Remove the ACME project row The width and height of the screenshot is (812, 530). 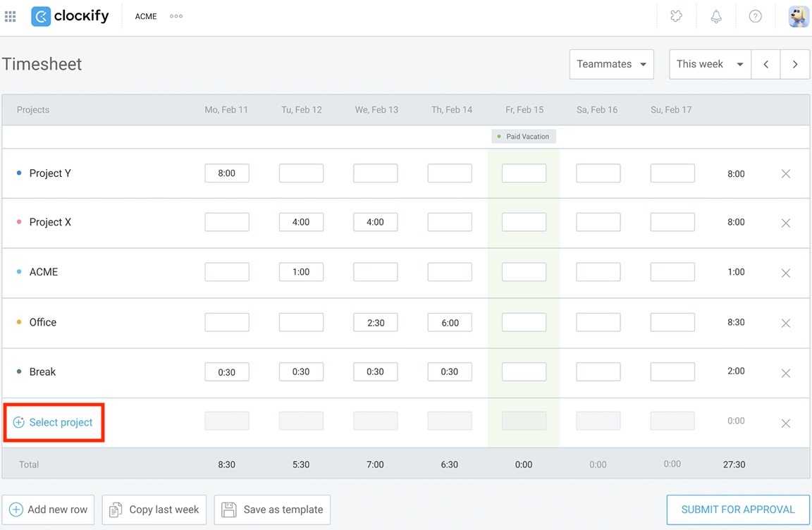786,273
